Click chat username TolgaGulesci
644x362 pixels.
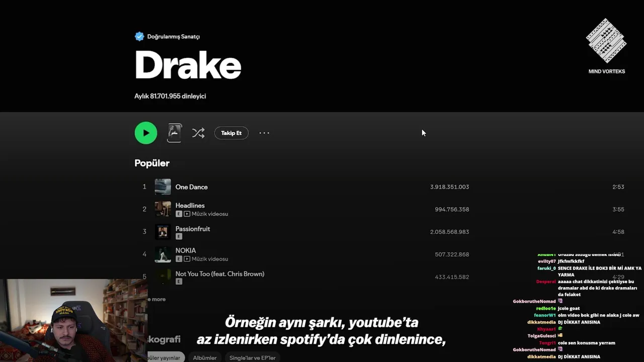coord(541,336)
